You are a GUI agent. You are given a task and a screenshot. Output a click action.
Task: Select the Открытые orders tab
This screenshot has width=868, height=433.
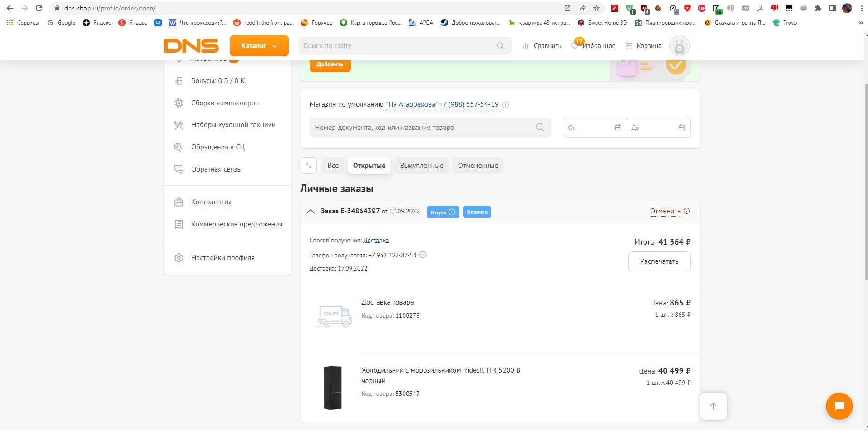[369, 166]
